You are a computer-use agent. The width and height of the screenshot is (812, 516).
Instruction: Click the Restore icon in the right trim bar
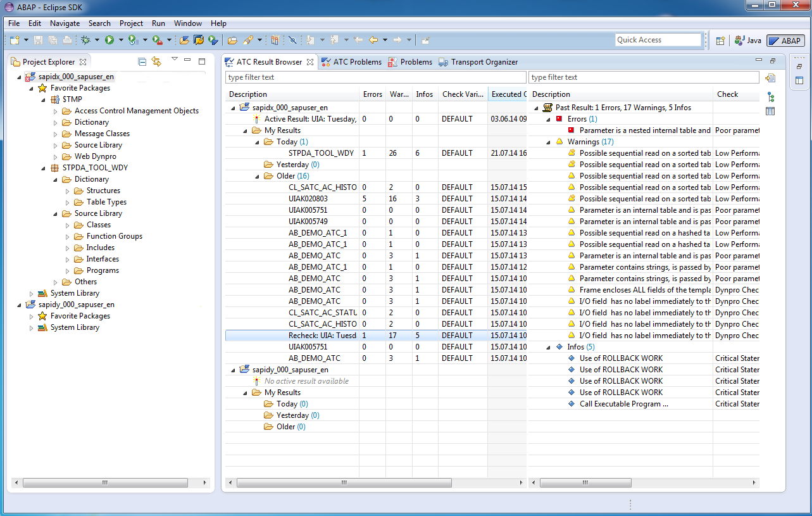[799, 66]
